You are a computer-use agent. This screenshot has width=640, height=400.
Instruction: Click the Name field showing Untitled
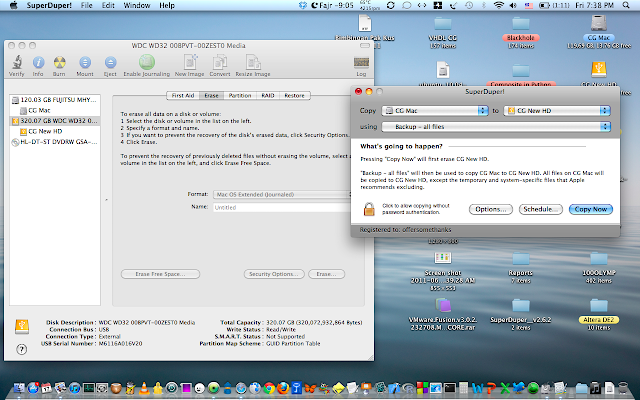pos(282,207)
